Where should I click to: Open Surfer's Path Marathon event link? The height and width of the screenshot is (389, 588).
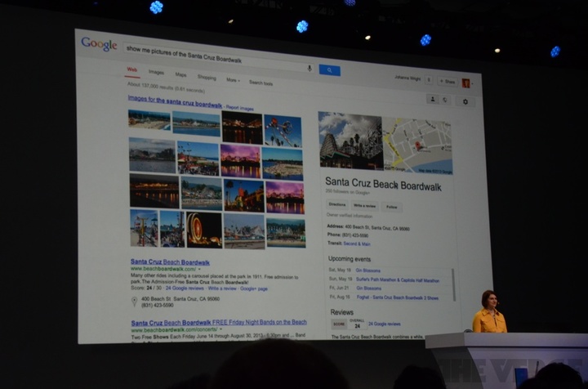pos(398,279)
